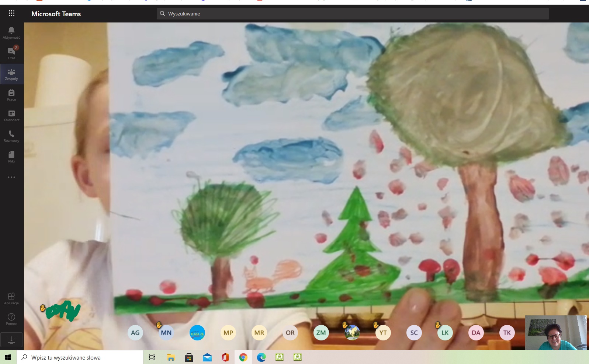589x364 pixels.
Task: Open the app launcher waffle grid
Action: coord(11,14)
